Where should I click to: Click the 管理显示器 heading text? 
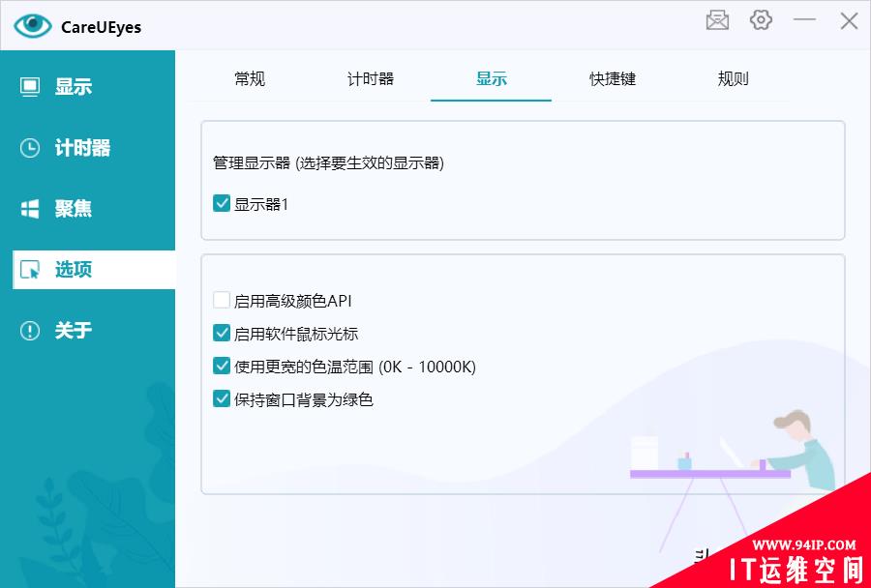tap(328, 163)
